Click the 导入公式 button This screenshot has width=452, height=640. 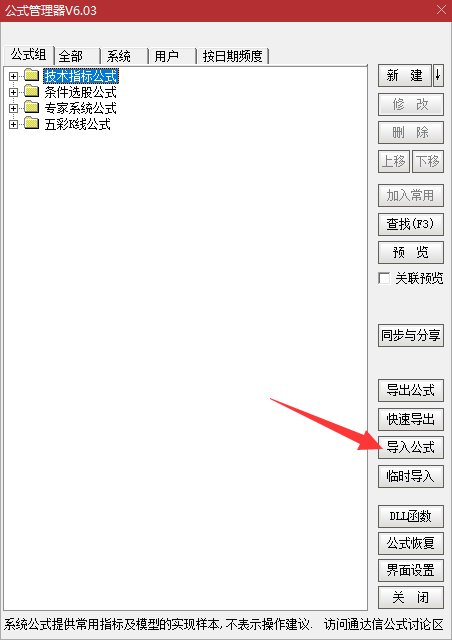(411, 447)
